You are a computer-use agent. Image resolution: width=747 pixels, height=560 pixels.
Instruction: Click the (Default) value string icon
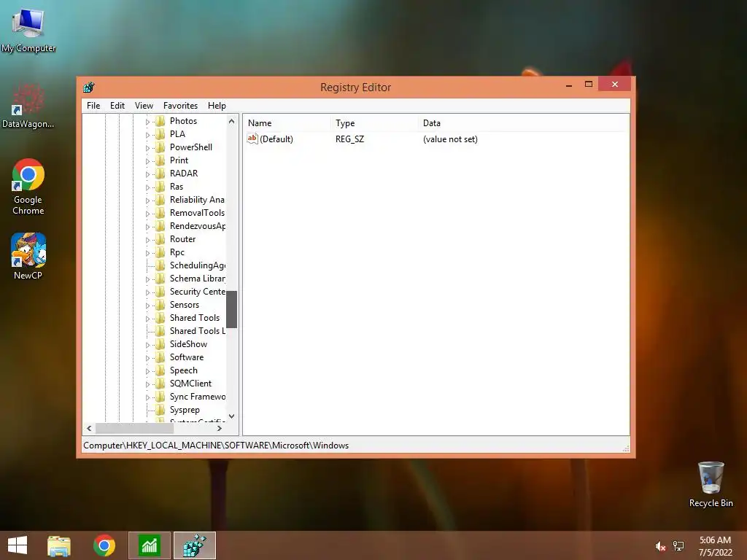[252, 139]
